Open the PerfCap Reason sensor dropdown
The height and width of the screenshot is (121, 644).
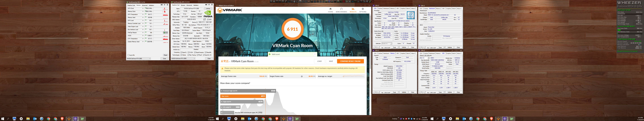click(143, 33)
